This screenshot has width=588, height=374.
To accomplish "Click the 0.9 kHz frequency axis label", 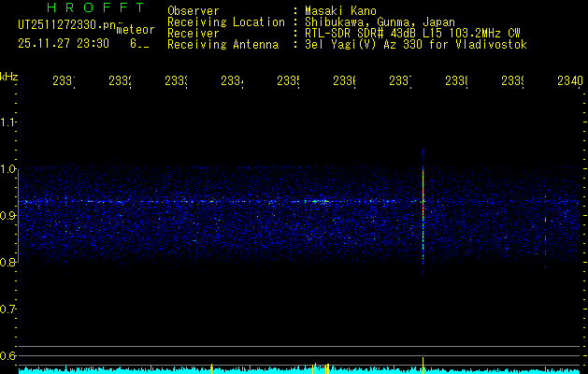I will click(x=7, y=216).
